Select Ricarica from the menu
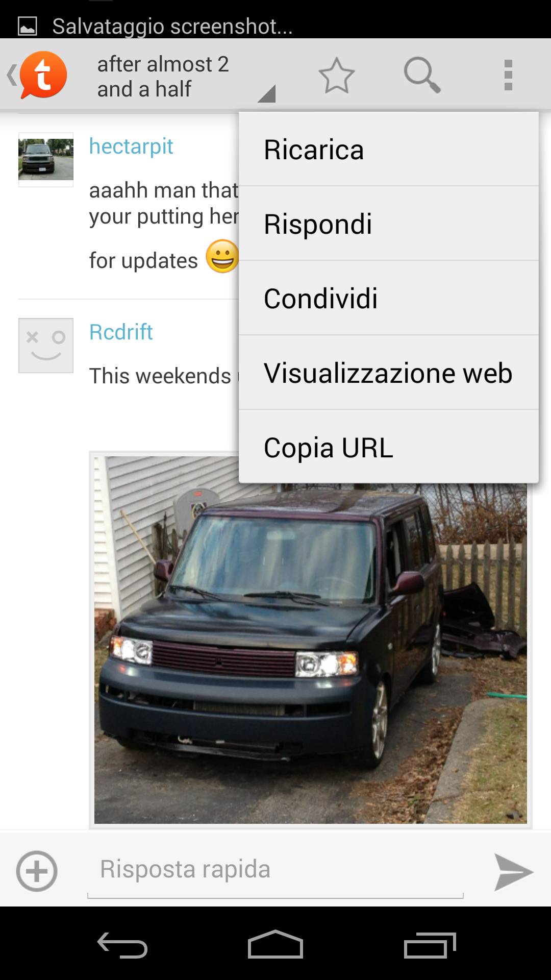Viewport: 551px width, 980px height. point(389,149)
